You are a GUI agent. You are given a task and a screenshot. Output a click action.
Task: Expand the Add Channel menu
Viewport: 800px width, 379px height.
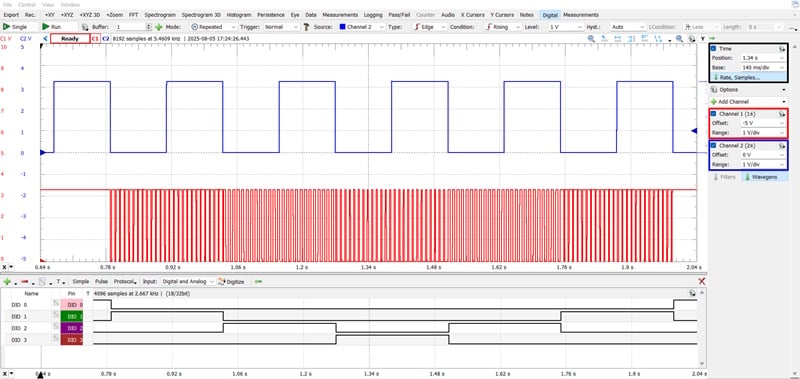pyautogui.click(x=748, y=102)
